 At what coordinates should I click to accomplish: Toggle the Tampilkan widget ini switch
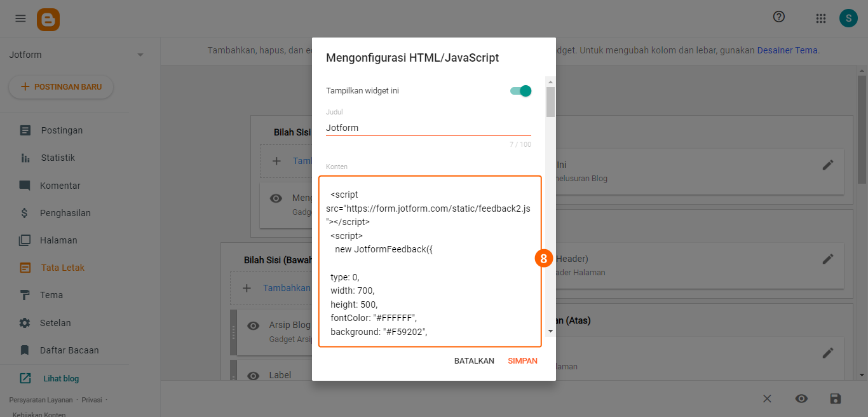520,91
